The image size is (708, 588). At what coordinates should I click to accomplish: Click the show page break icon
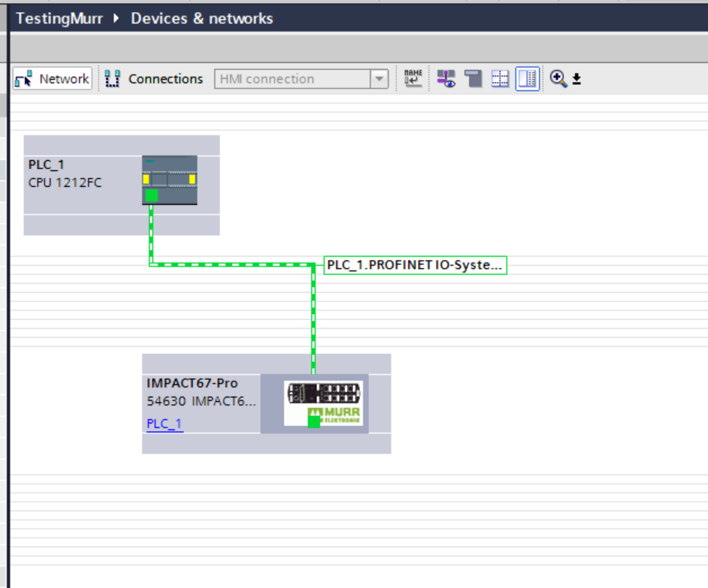coord(474,79)
